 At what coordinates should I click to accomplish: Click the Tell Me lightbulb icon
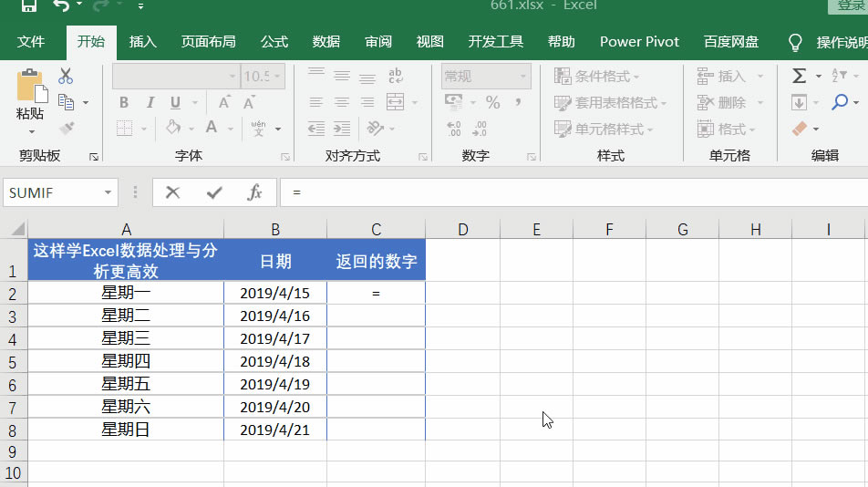pyautogui.click(x=795, y=42)
